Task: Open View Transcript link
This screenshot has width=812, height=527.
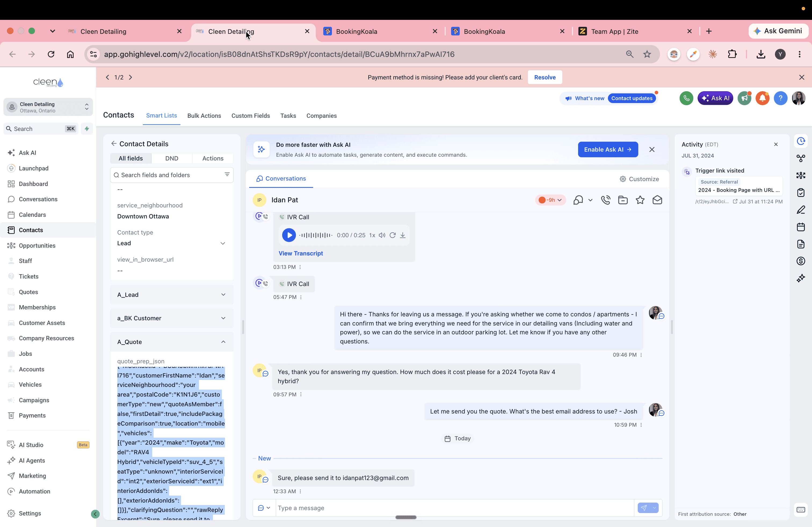Action: [300, 253]
